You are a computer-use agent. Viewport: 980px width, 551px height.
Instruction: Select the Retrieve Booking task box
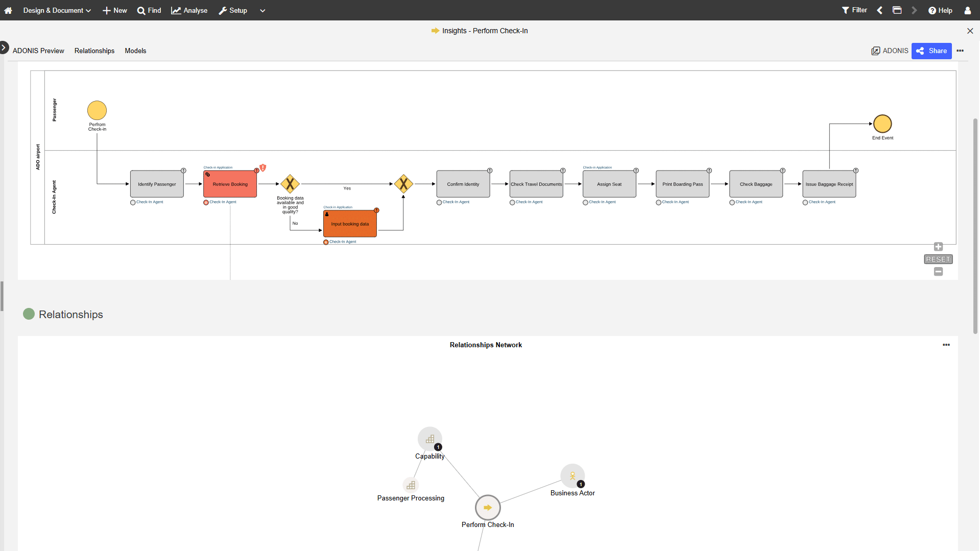coord(230,184)
